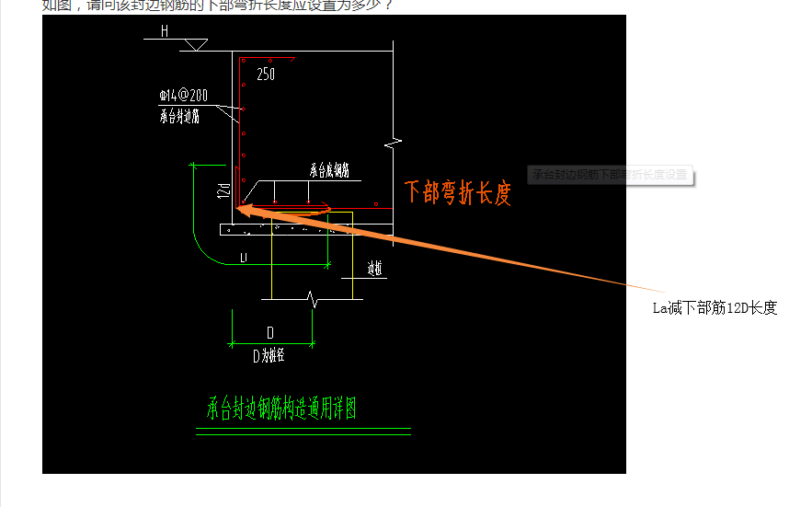Click the label '承台底钢筋'

329,170
